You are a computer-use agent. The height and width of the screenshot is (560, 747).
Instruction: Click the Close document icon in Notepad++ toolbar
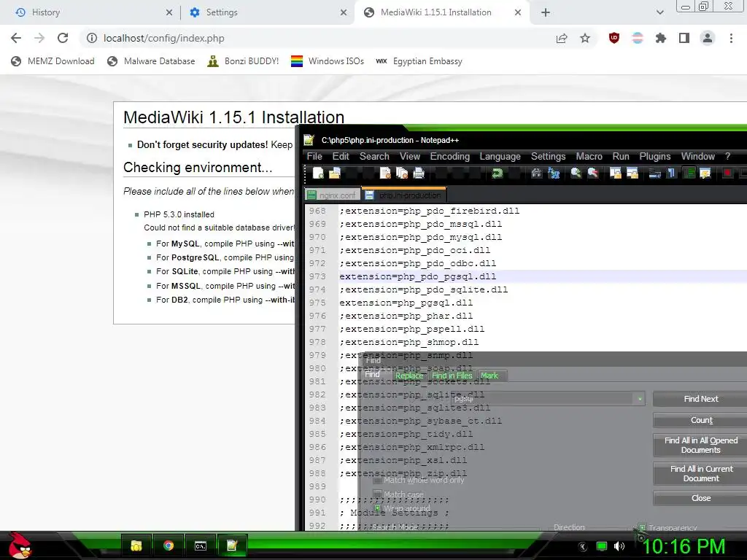(x=385, y=174)
